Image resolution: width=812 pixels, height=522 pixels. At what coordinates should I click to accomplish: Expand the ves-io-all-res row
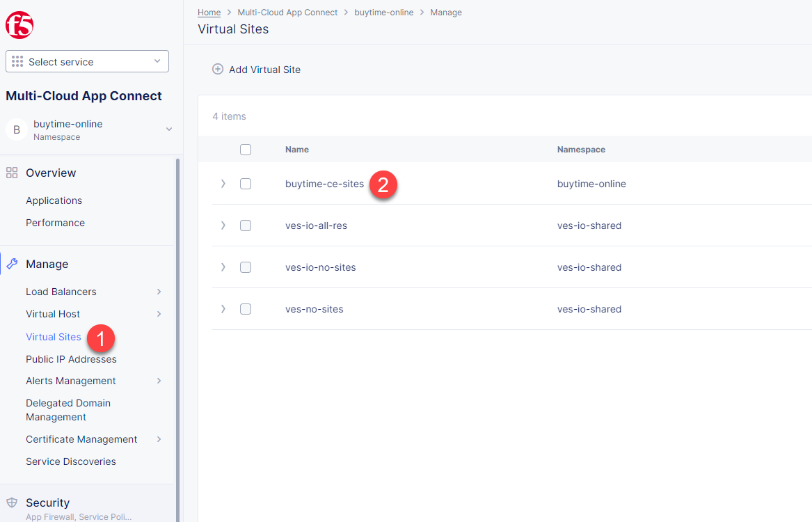(223, 226)
